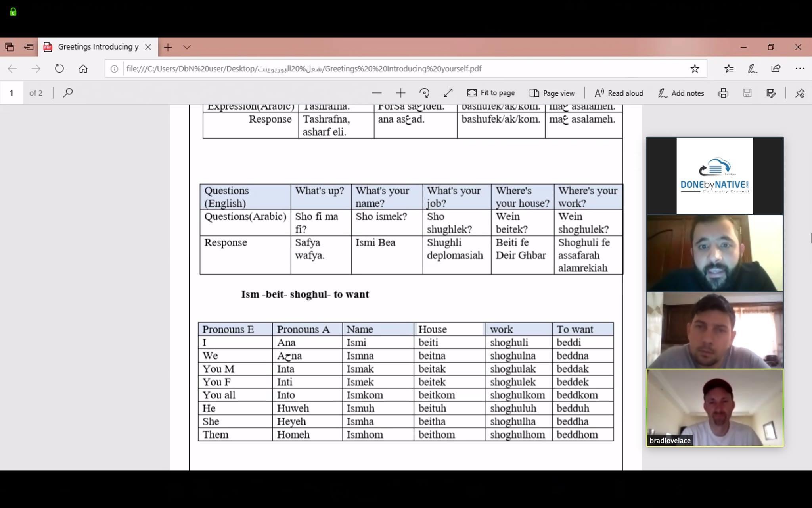The height and width of the screenshot is (508, 812).
Task: Pin the PDF toolbar
Action: [800, 93]
